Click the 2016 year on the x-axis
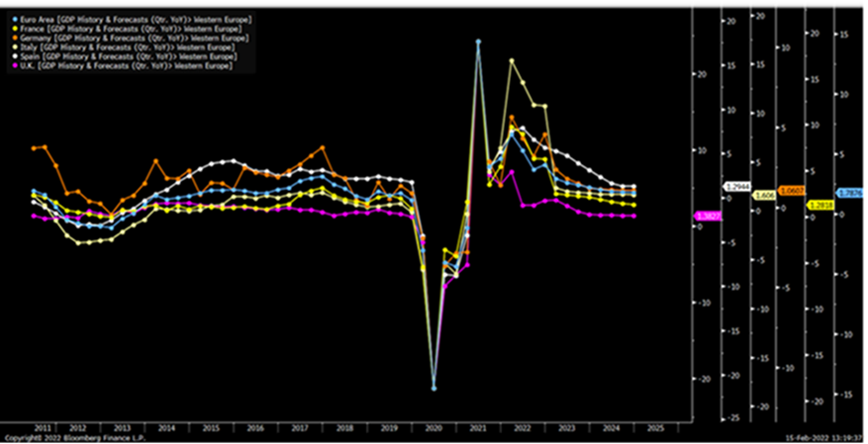This screenshot has height=444, width=868. click(x=256, y=427)
